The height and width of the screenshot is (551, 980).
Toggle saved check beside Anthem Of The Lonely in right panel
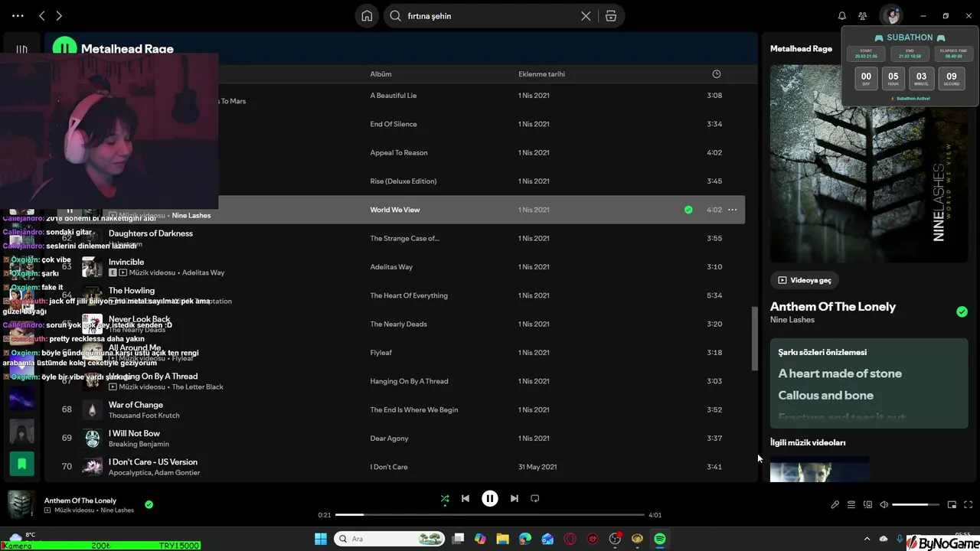pyautogui.click(x=962, y=311)
